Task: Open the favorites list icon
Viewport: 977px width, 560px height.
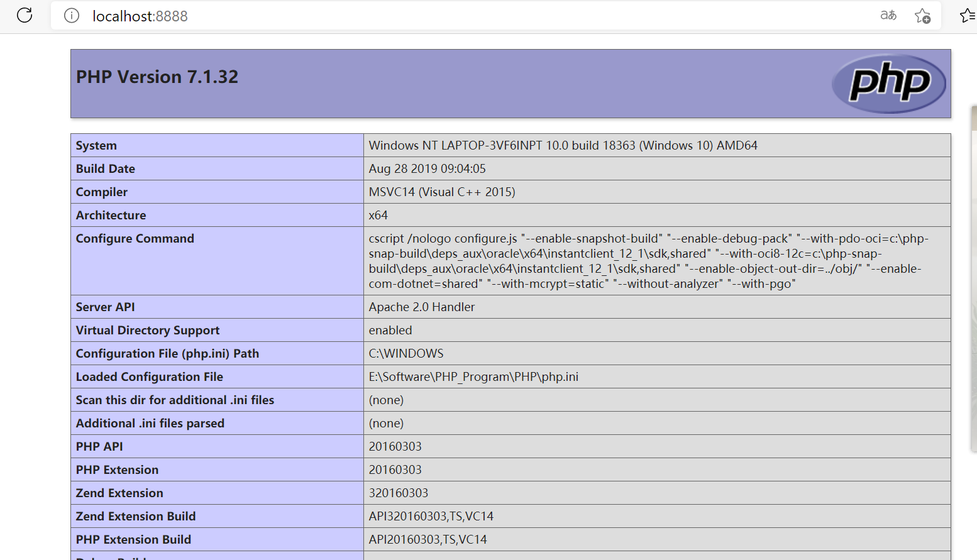Action: (x=968, y=16)
